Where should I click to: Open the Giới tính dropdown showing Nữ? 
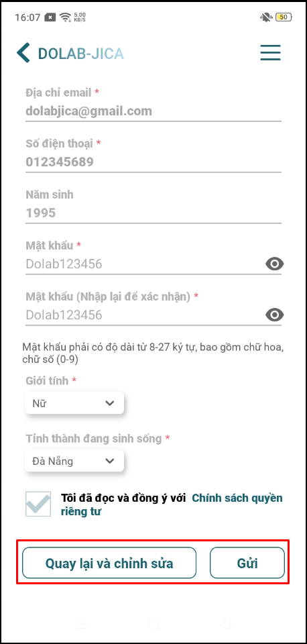(x=74, y=403)
